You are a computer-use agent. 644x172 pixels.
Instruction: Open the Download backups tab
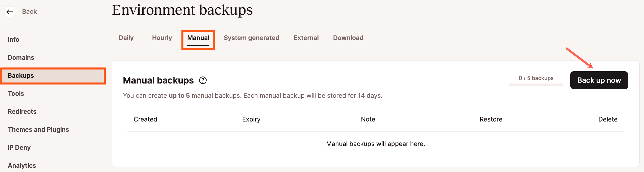tap(348, 38)
